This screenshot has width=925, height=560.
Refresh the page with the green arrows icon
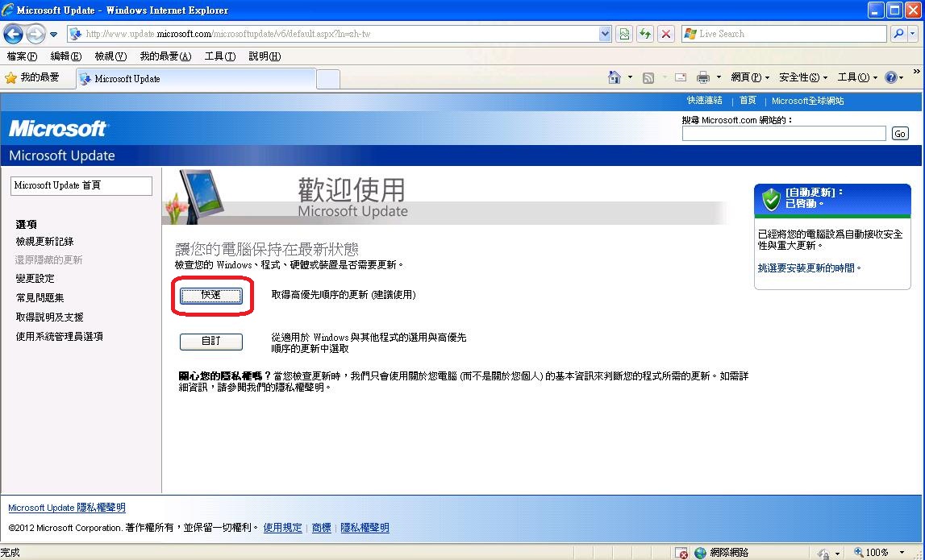645,34
